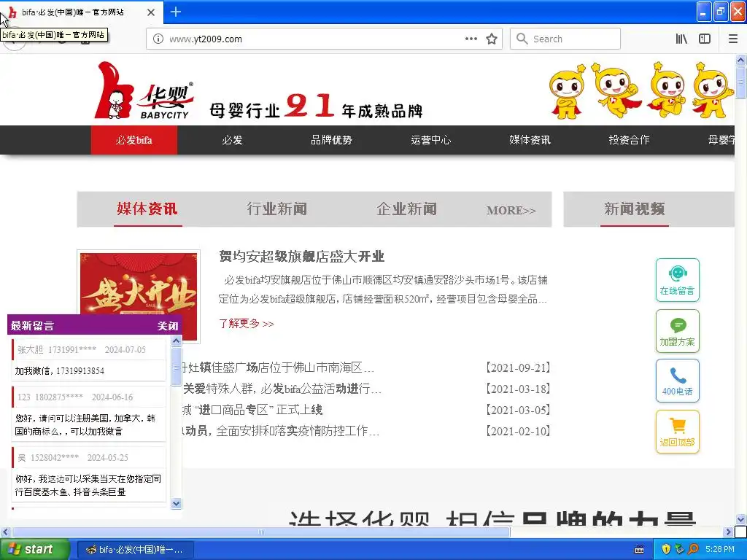This screenshot has width=747, height=560.
Task: Open the Firefox hamburger menu
Action: pos(733,39)
